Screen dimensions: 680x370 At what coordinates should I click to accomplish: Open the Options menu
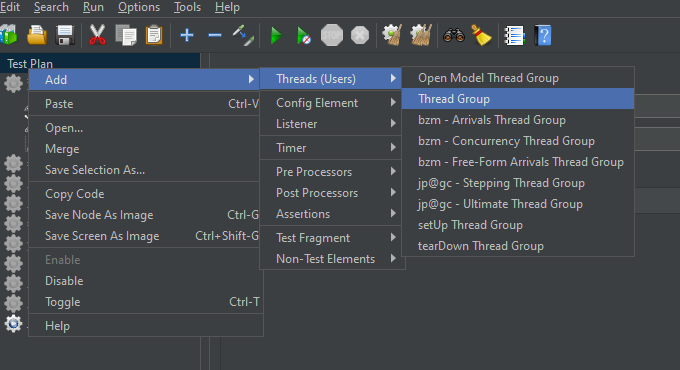click(x=139, y=7)
